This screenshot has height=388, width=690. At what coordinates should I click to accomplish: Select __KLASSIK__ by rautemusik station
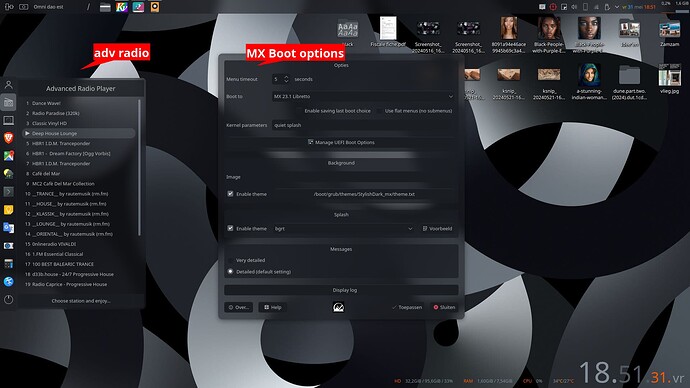(79, 214)
